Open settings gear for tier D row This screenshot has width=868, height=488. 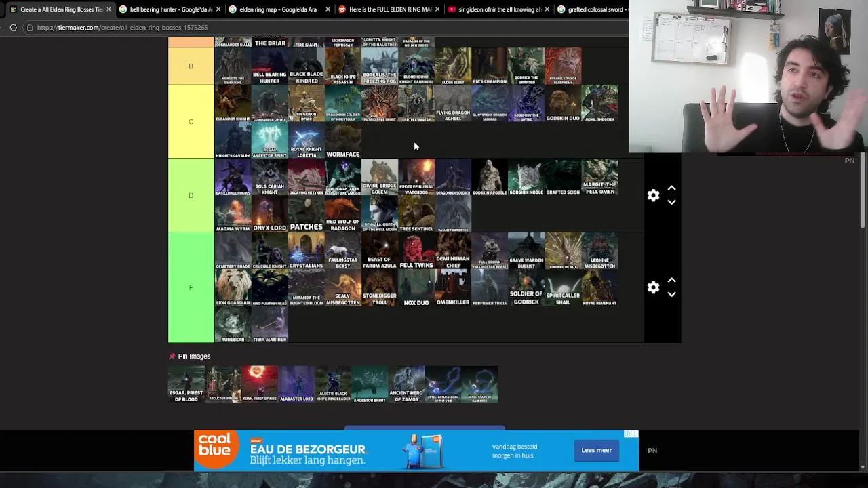coord(653,195)
